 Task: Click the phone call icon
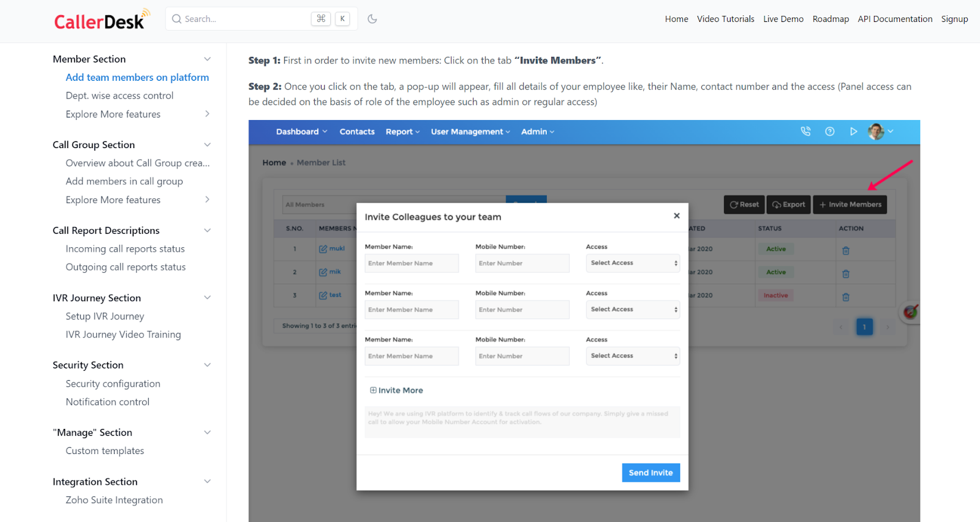pos(805,132)
